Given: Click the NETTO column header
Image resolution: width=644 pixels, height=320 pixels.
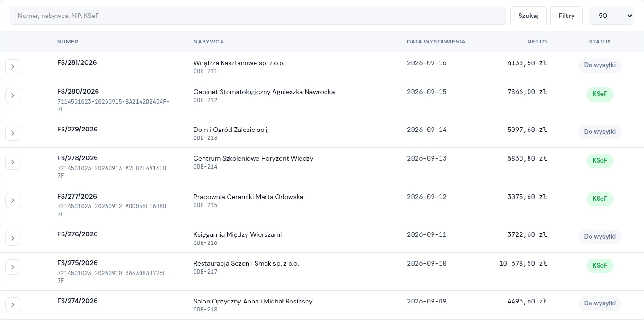Looking at the screenshot, I should (x=537, y=42).
